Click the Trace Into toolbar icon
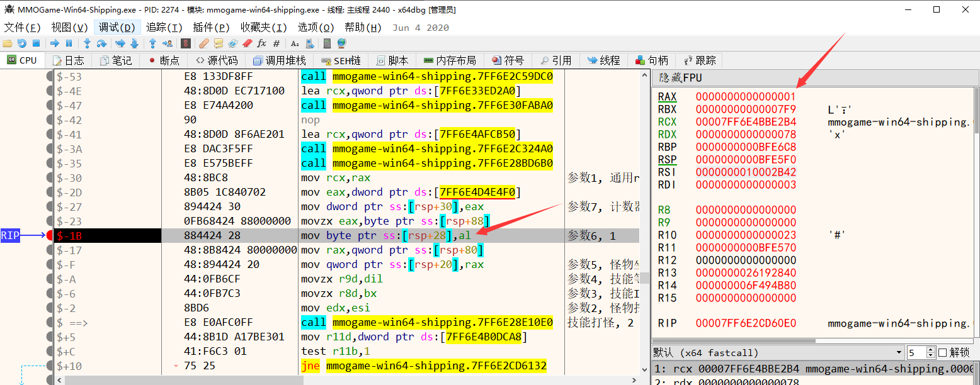Viewport: 980px width, 385px height. tap(120, 43)
